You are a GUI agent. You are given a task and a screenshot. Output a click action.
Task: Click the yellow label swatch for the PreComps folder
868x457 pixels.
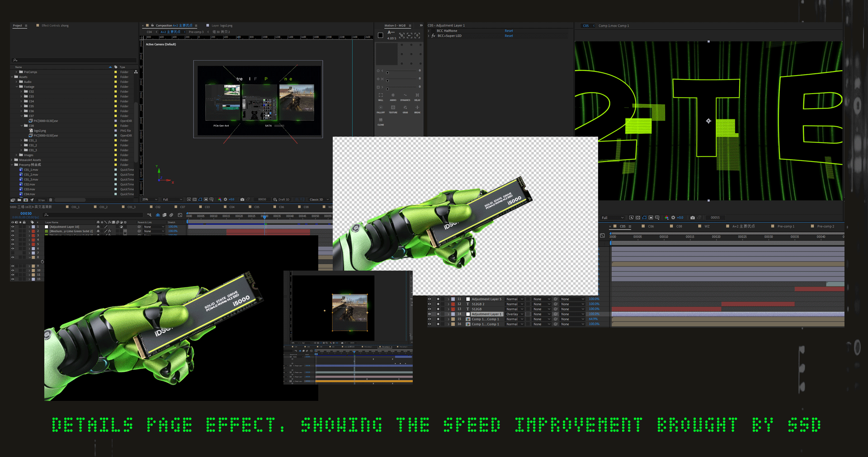116,72
